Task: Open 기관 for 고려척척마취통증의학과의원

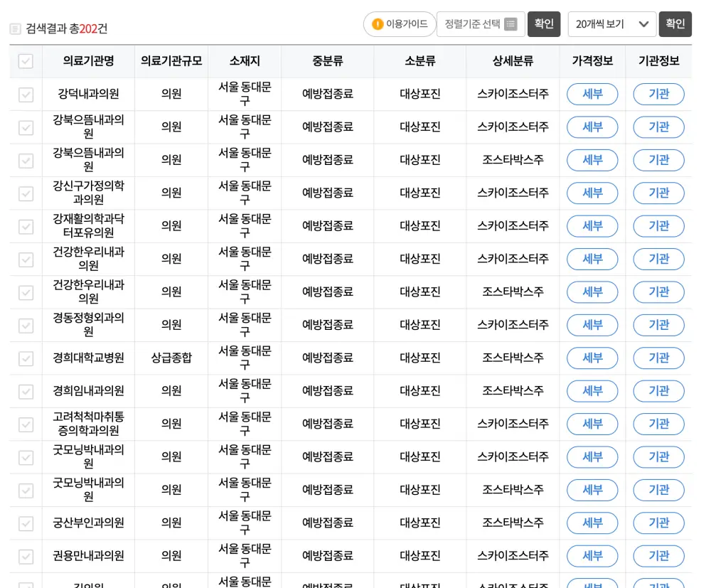Action: [x=658, y=424]
